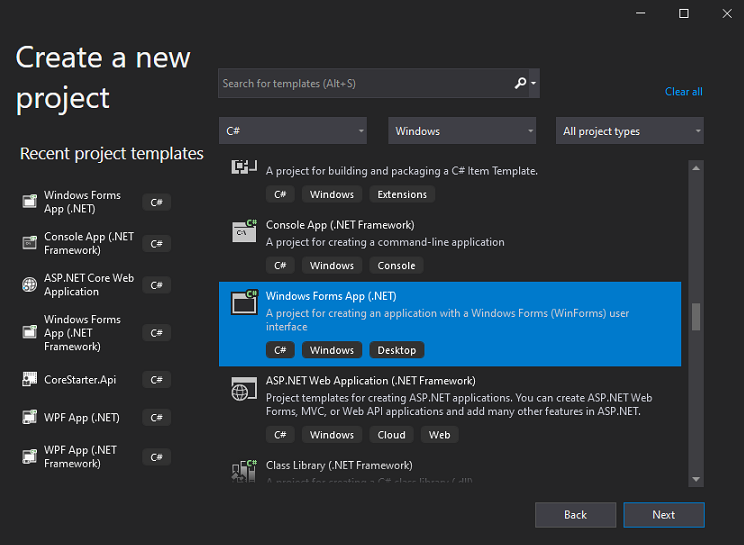Click the Extensions tag on the Item Template

pyautogui.click(x=402, y=194)
